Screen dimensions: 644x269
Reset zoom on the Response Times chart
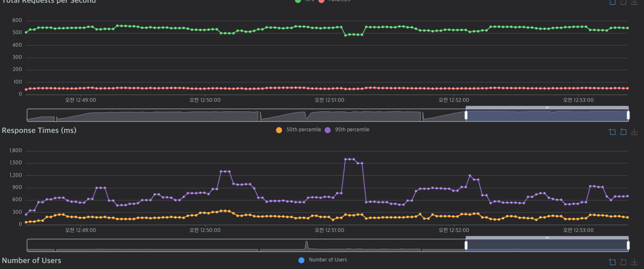click(623, 132)
